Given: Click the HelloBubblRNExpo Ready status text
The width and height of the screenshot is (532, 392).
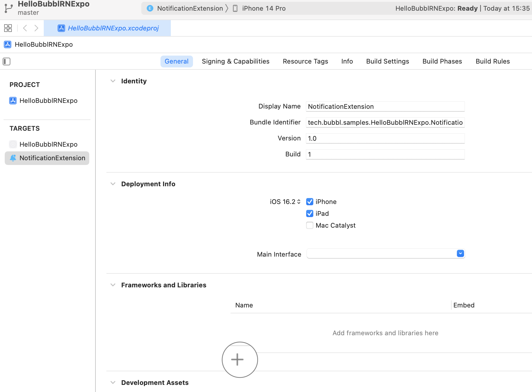Looking at the screenshot, I should (437, 8).
